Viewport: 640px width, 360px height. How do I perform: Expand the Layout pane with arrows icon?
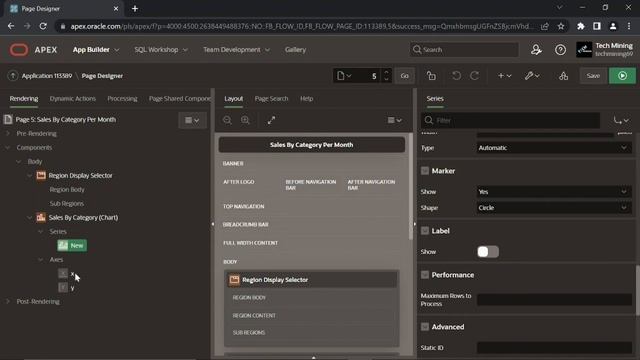pyautogui.click(x=271, y=120)
